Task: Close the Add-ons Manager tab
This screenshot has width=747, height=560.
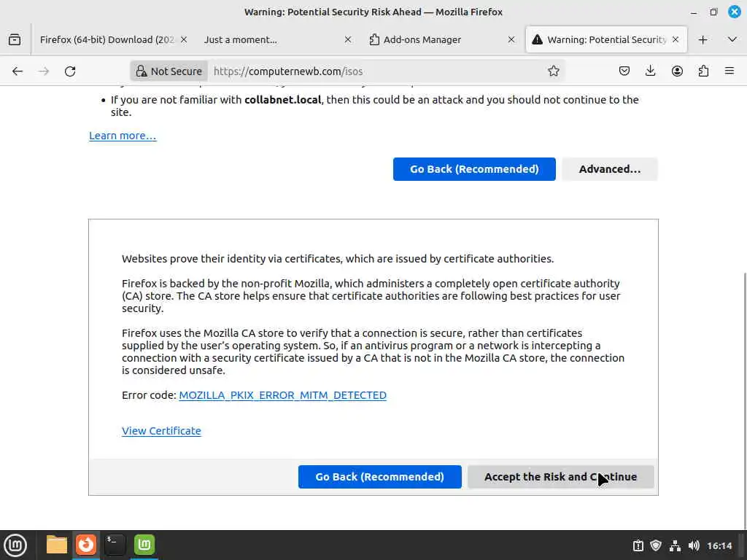Action: (511, 39)
